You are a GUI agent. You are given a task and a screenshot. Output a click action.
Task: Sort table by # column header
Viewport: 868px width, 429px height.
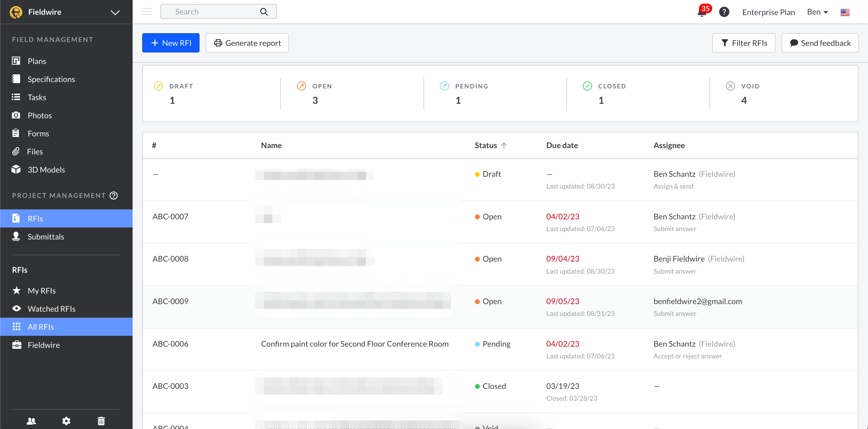click(x=154, y=145)
